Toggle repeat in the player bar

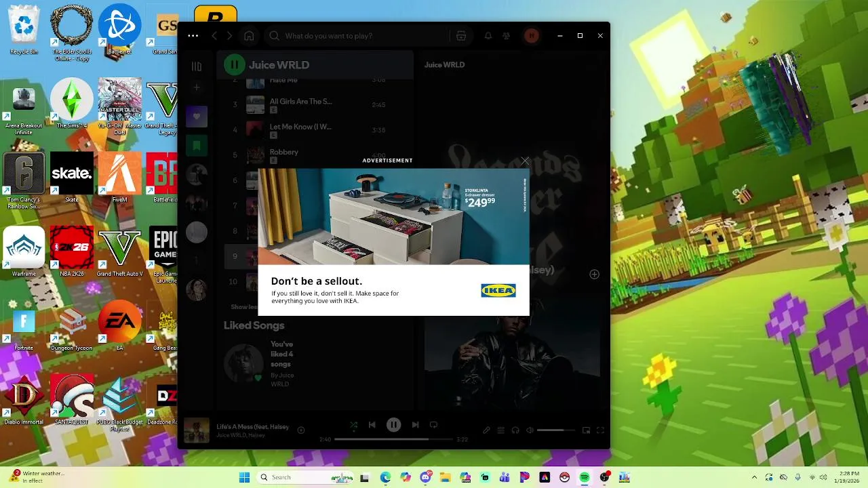(x=433, y=425)
